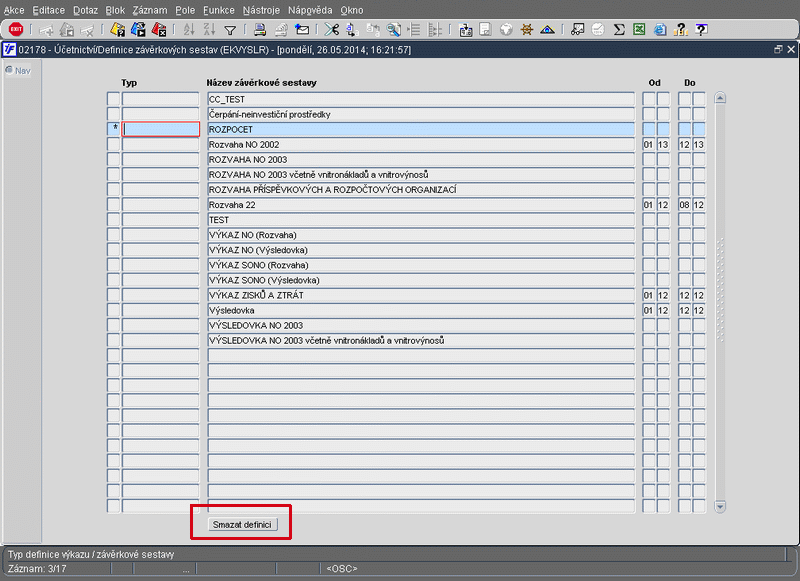Select the CC_TEST row name
This screenshot has height=581, width=800.
421,99
